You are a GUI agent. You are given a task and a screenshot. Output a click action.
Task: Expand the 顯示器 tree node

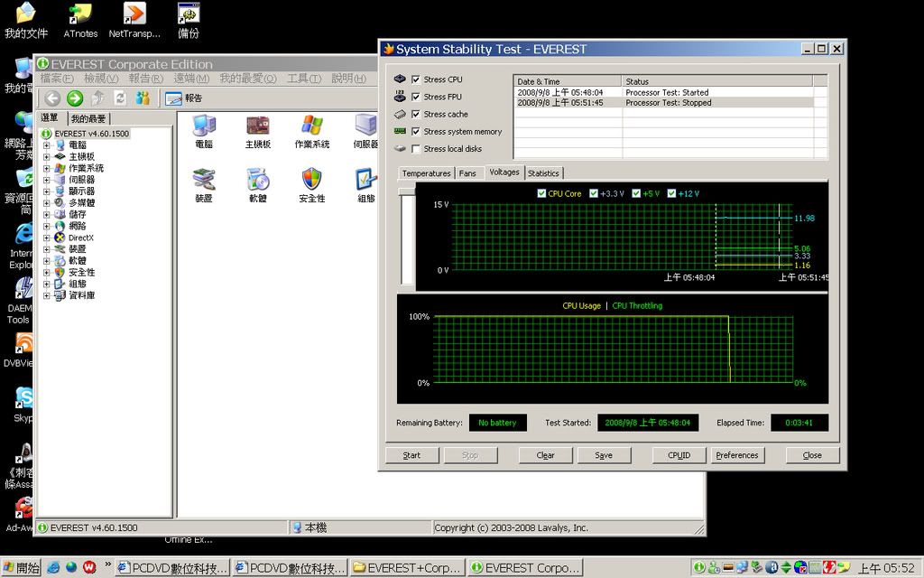coord(46,191)
